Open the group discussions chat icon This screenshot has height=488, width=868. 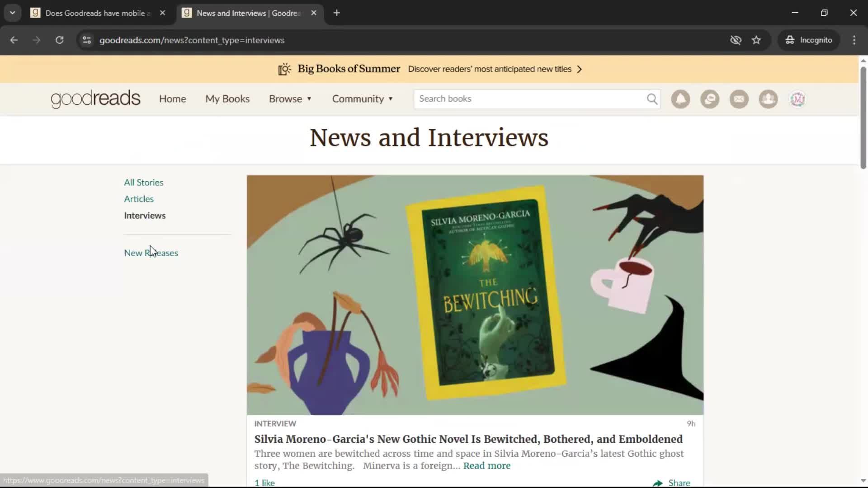pos(710,99)
